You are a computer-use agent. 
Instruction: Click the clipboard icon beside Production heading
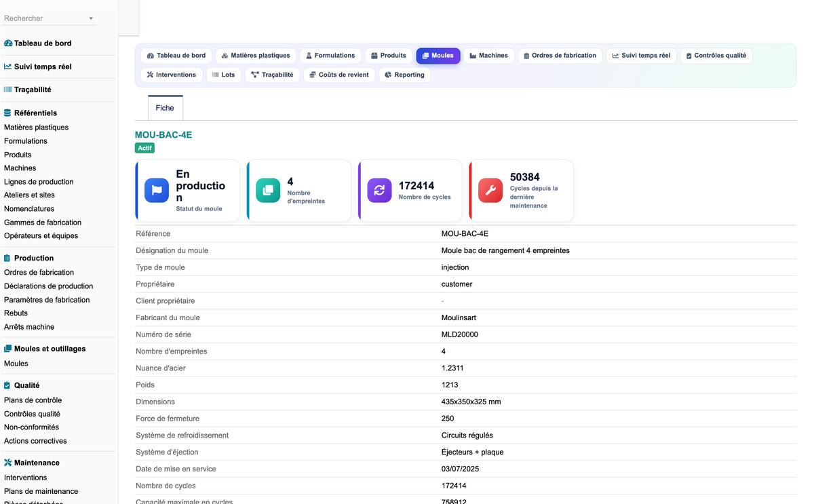click(x=7, y=258)
